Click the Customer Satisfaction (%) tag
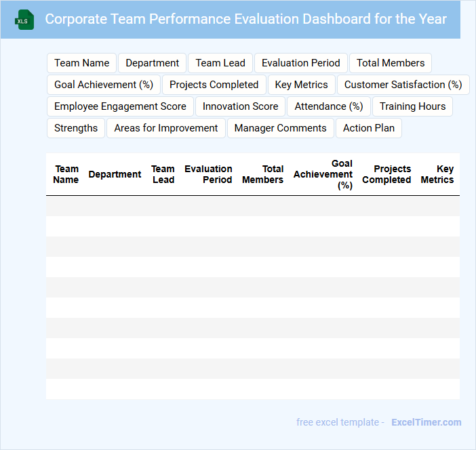The height and width of the screenshot is (450, 476). 403,85
